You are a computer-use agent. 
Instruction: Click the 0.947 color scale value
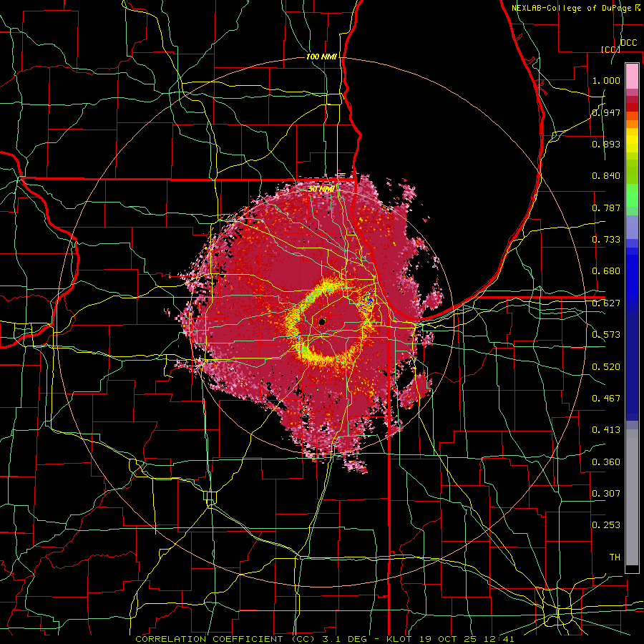tap(606, 112)
